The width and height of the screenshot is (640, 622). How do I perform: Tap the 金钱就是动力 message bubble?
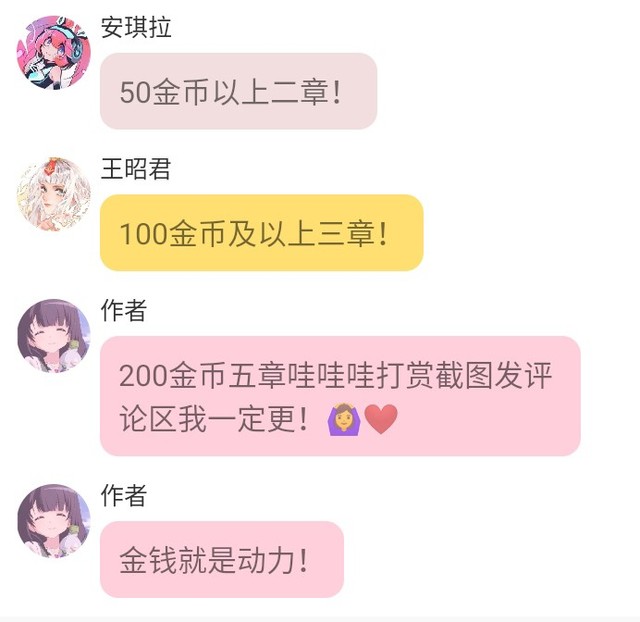click(222, 560)
